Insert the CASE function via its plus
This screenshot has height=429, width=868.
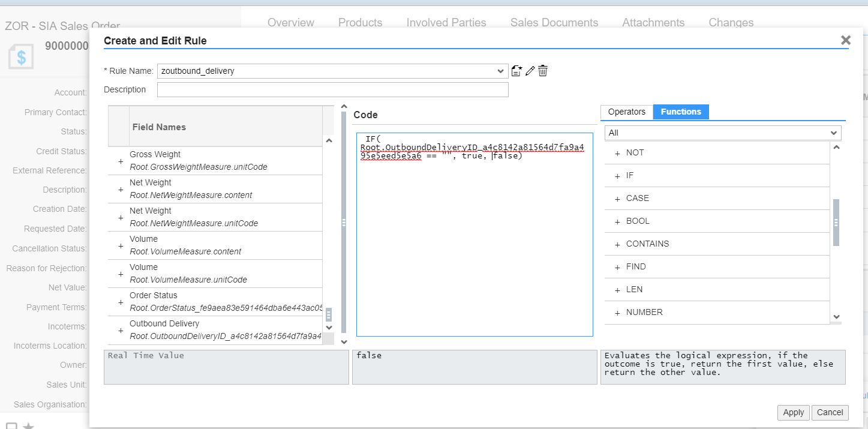(617, 199)
